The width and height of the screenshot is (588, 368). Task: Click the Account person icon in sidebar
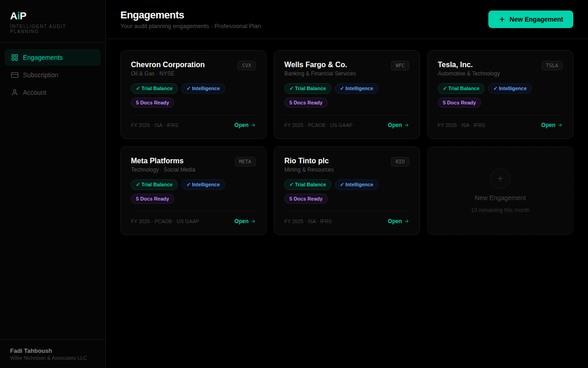(15, 92)
